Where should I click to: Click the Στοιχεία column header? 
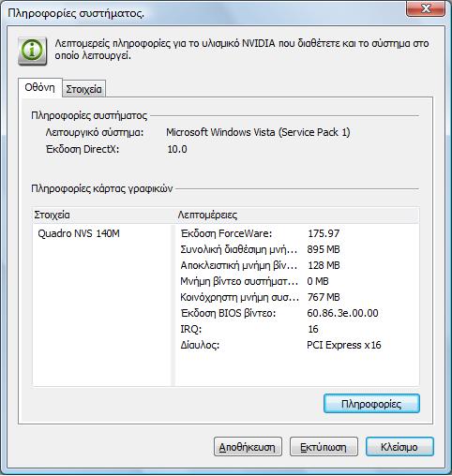point(103,215)
